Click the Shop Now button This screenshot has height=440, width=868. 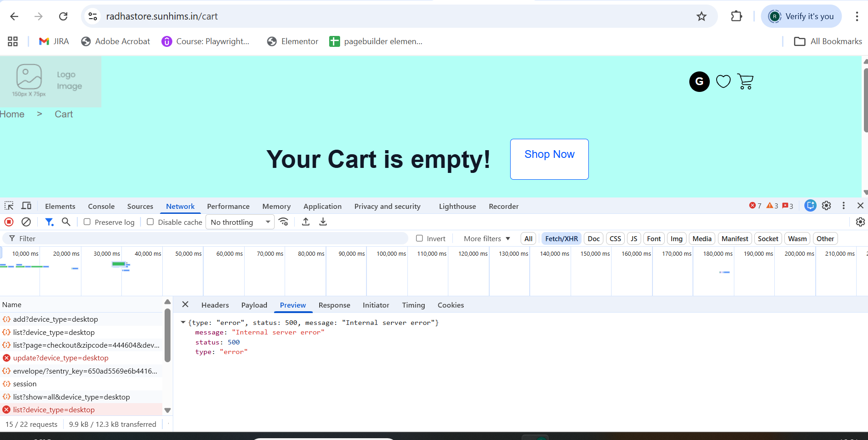pyautogui.click(x=549, y=159)
